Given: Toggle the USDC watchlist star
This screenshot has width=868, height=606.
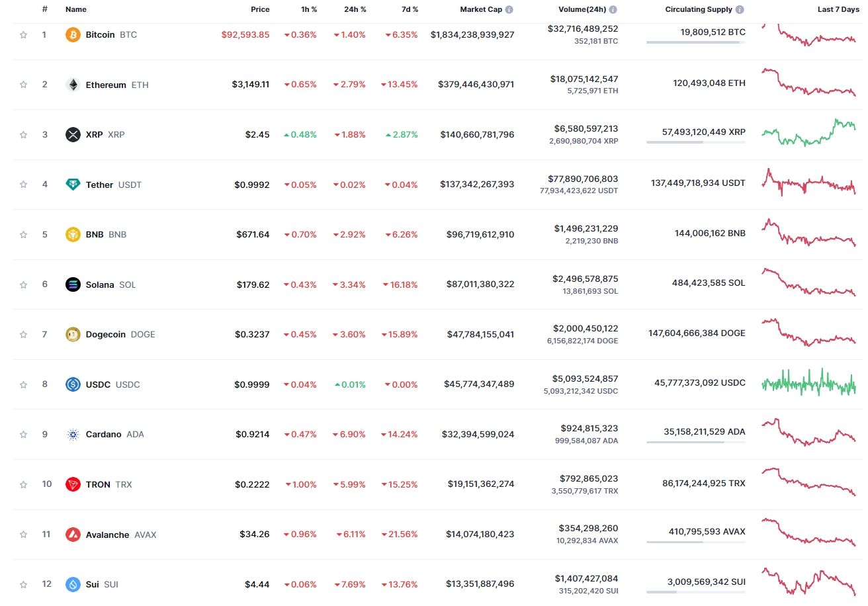Looking at the screenshot, I should 24,384.
